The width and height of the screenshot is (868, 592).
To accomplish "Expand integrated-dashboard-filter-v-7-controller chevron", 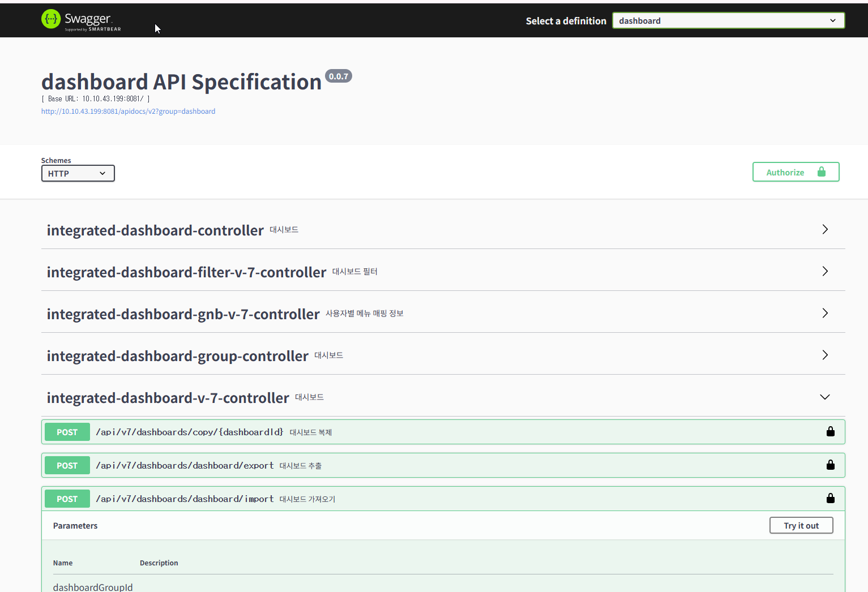I will click(x=824, y=272).
